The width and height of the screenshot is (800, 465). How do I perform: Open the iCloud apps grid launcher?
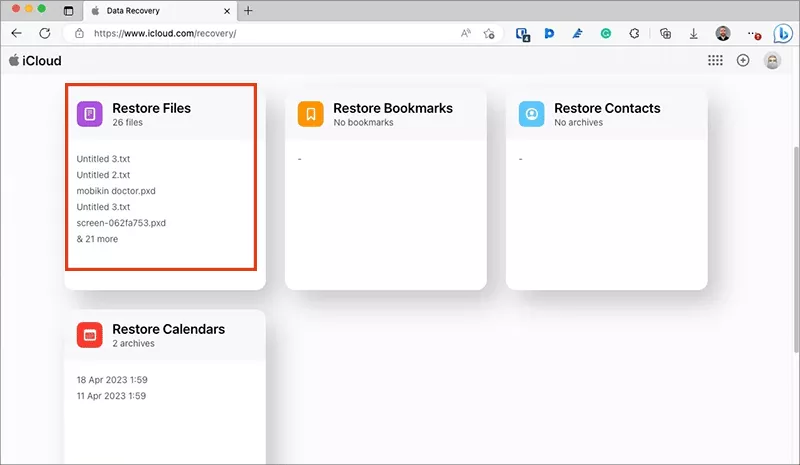pos(715,60)
